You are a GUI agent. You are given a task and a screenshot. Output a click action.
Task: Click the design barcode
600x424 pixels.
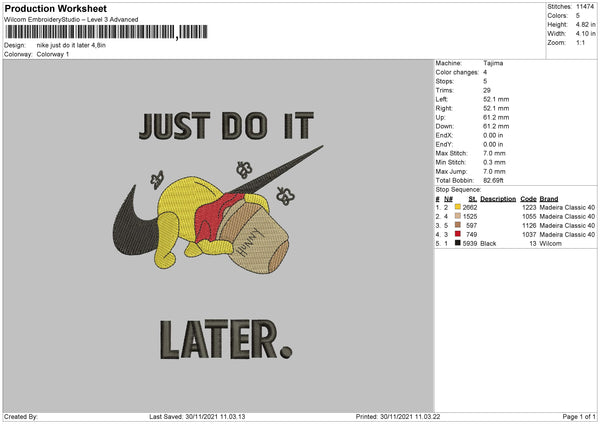pyautogui.click(x=107, y=32)
